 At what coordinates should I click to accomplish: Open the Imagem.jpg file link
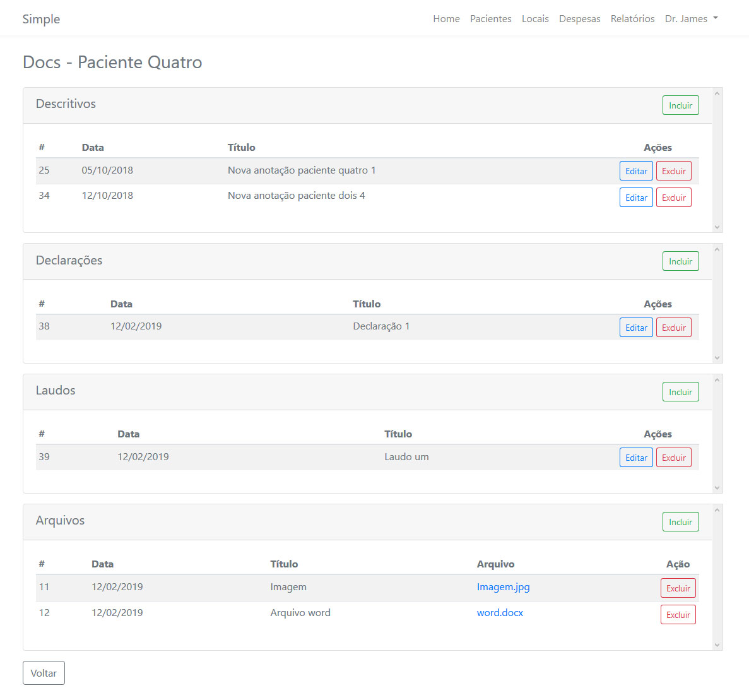click(x=503, y=587)
